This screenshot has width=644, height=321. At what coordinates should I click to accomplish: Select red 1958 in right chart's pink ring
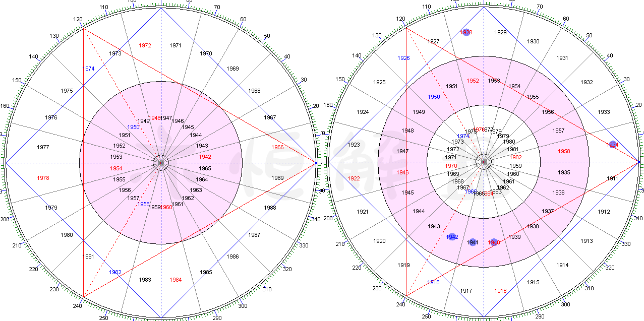point(564,151)
